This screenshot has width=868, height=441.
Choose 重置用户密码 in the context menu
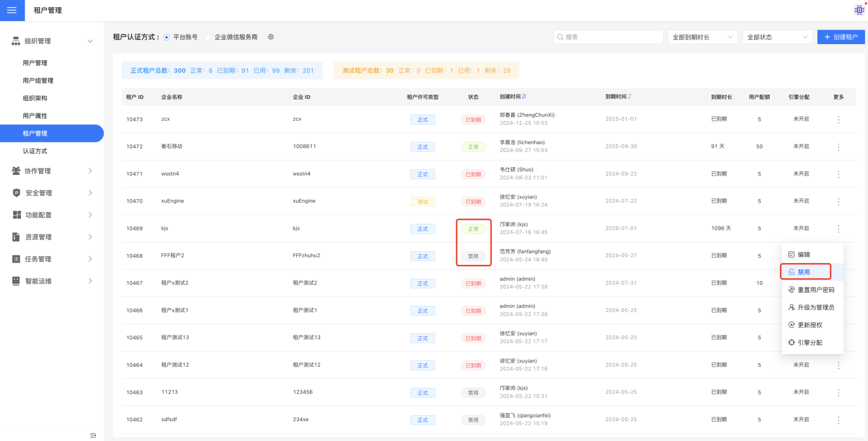tap(816, 290)
